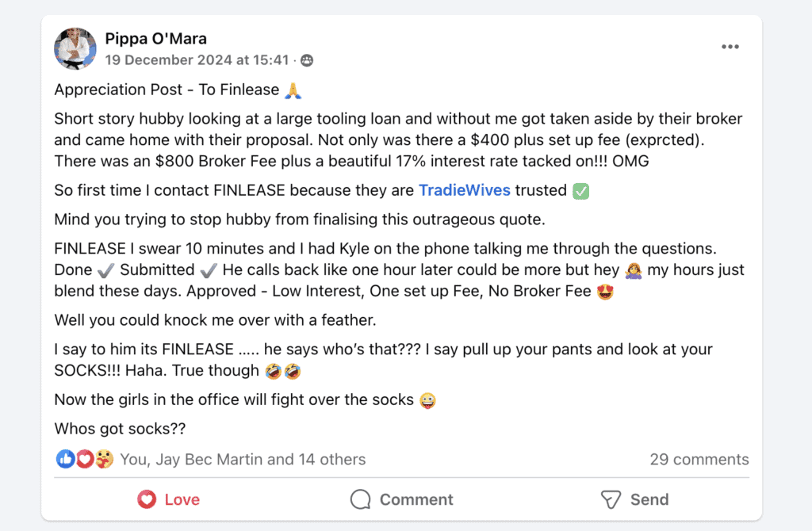Click the Comment button
Image resolution: width=812 pixels, height=531 pixels.
pos(402,499)
